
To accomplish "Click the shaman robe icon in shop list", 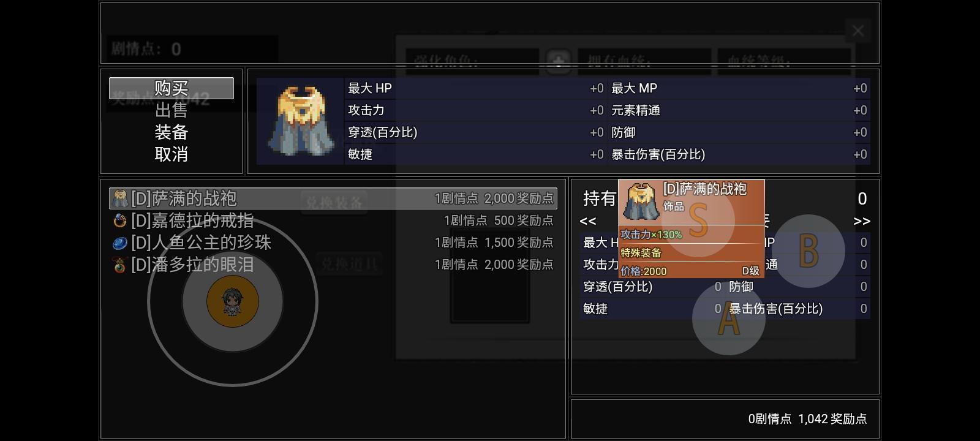I will 121,198.
